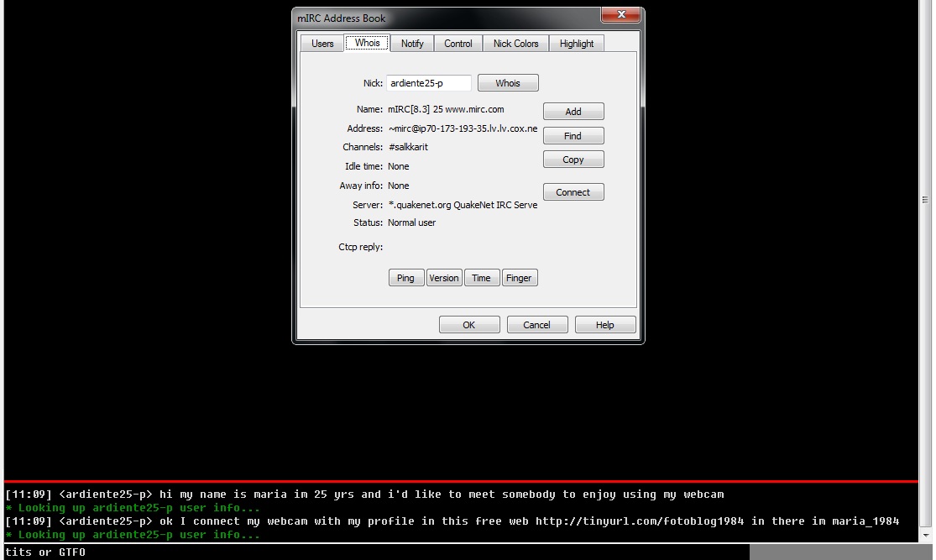Click the Find button
The image size is (936, 560).
pyautogui.click(x=573, y=136)
